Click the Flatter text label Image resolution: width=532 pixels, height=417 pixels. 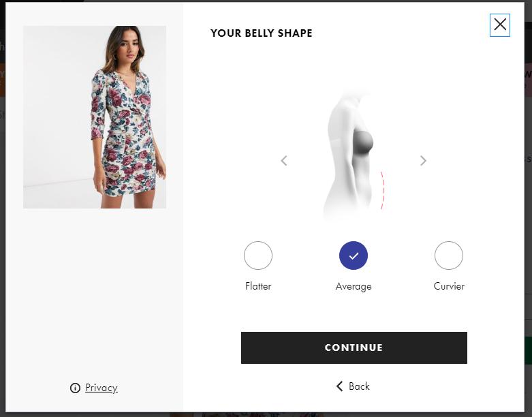(258, 286)
